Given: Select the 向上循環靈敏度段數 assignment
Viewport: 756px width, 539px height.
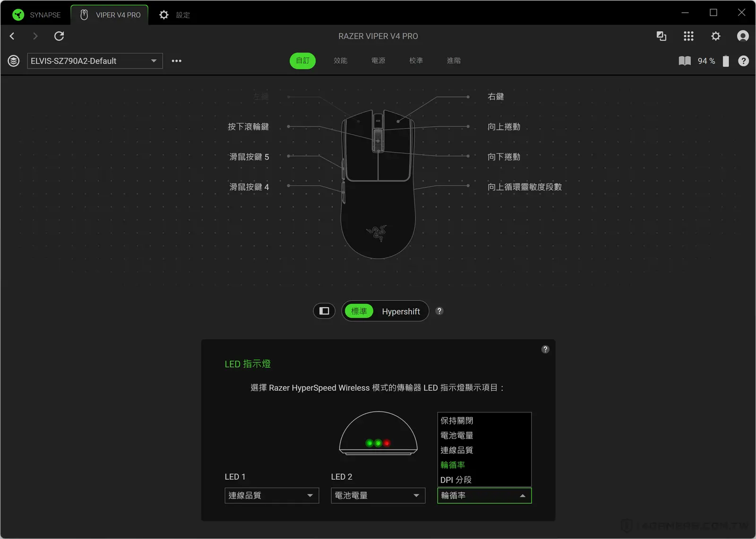Looking at the screenshot, I should point(524,187).
